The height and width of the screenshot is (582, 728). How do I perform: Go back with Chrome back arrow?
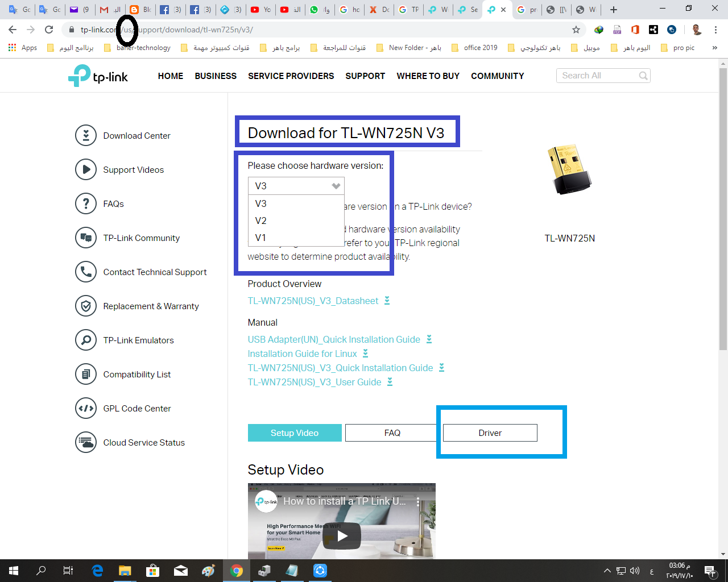pyautogui.click(x=13, y=30)
